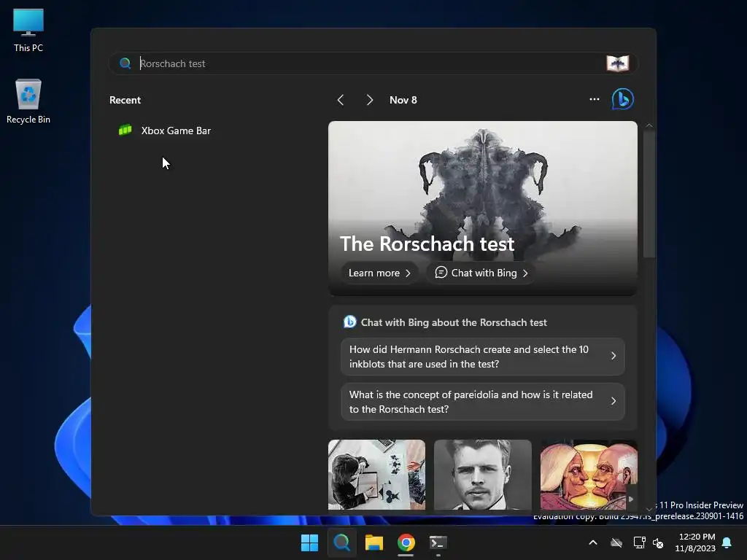Select the This PC desktop icon
The height and width of the screenshot is (560, 747).
point(28,31)
